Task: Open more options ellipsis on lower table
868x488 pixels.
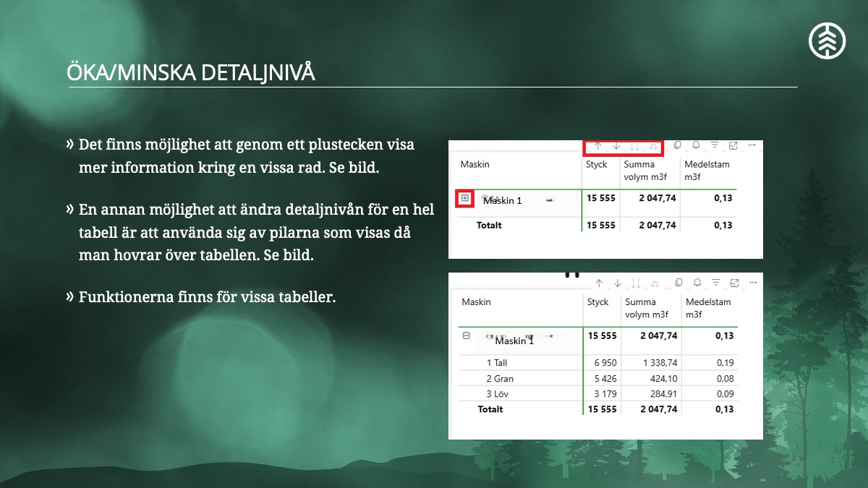Action: click(753, 283)
